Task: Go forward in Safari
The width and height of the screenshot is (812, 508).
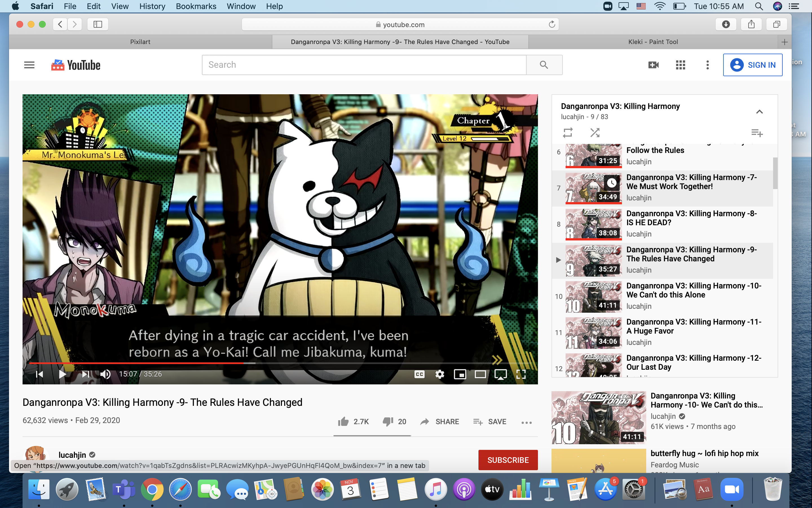Action: 74,24
